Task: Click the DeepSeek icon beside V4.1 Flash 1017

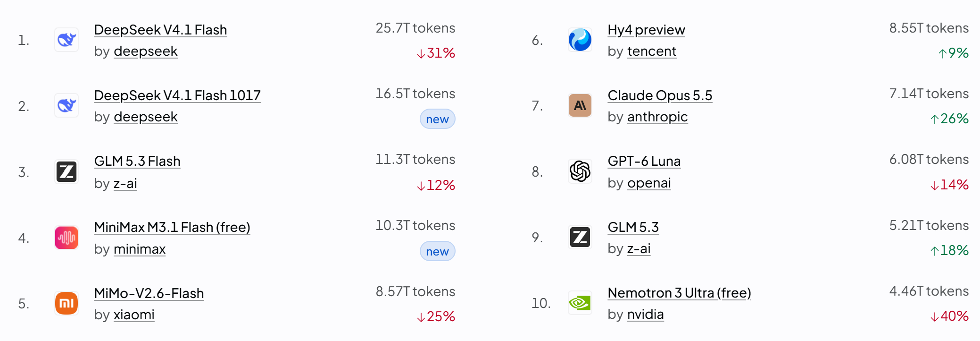Action: (66, 105)
